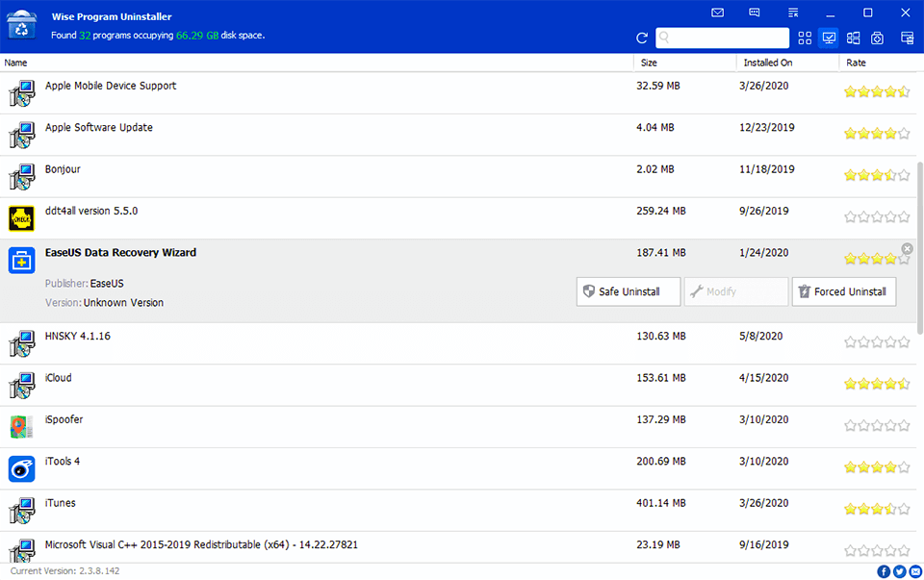Click the 401.14 MB size value
924x580 pixels.
[x=661, y=503]
